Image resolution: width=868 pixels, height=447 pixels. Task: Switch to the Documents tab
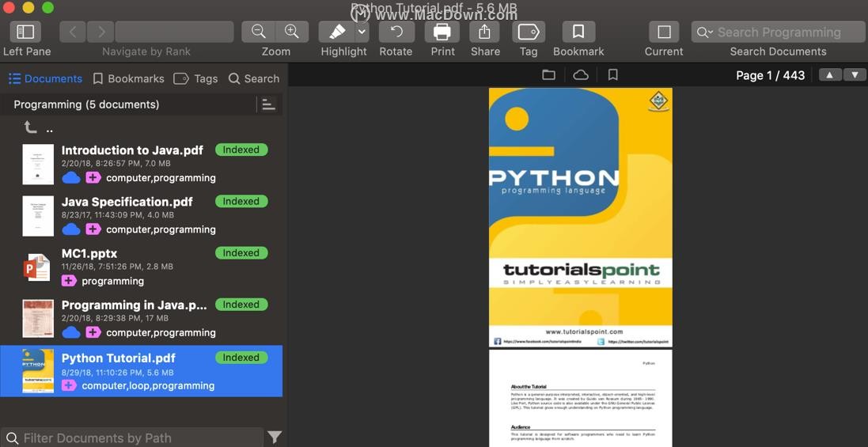(45, 78)
